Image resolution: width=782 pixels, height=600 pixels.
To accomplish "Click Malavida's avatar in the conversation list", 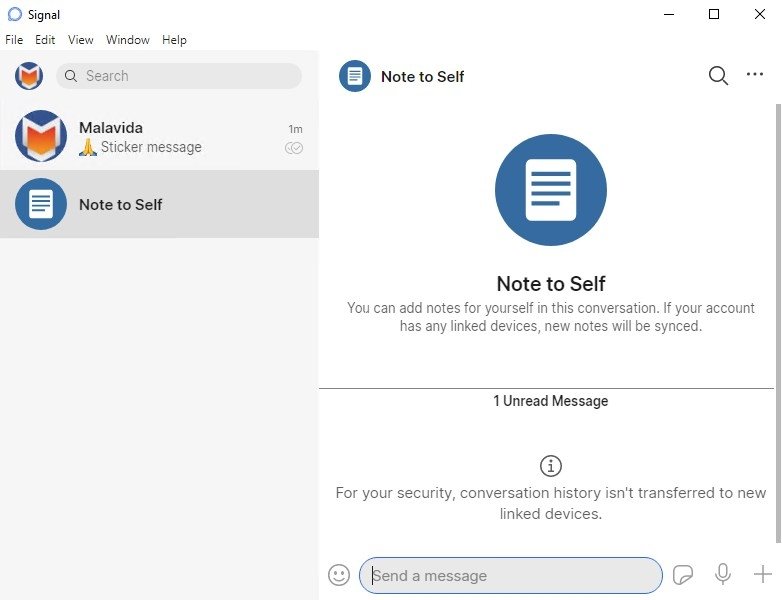I will point(41,136).
